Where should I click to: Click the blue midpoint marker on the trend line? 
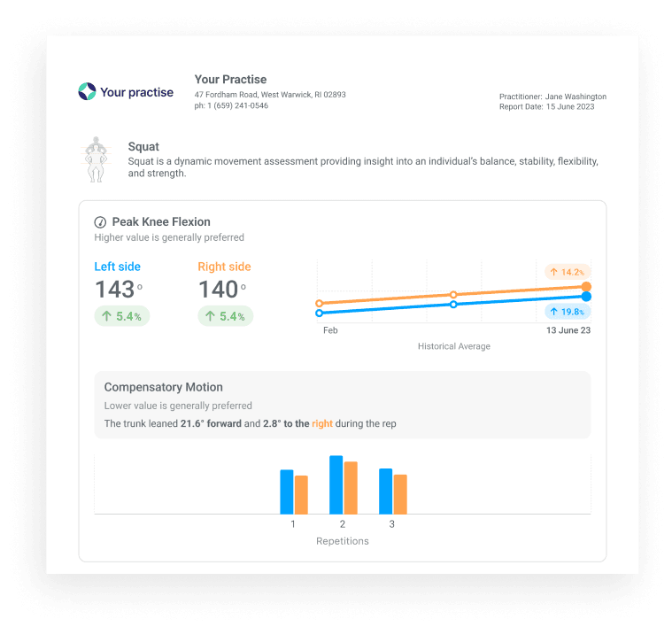(x=453, y=305)
